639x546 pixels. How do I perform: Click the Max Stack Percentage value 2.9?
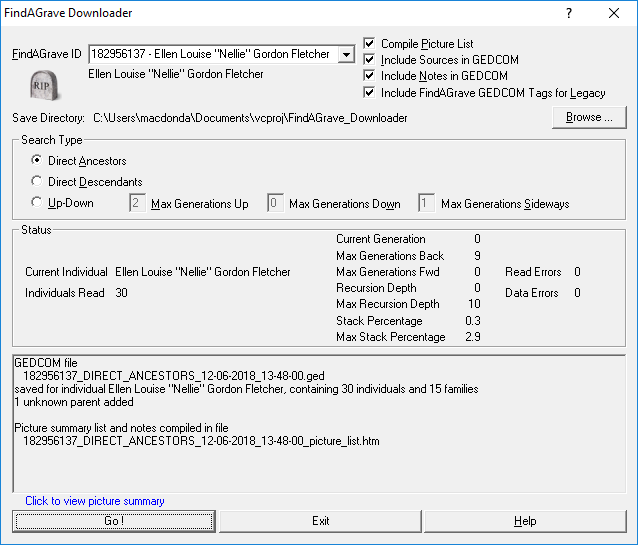[x=473, y=337]
